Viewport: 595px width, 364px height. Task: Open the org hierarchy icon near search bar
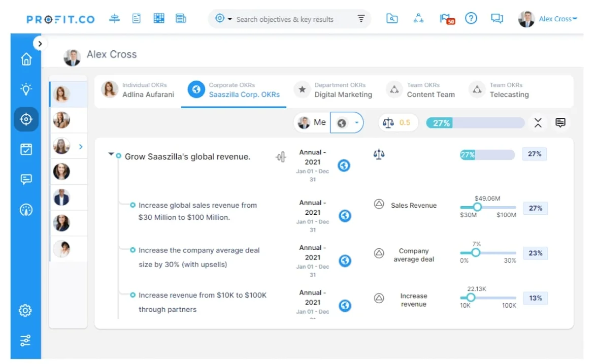tap(419, 18)
